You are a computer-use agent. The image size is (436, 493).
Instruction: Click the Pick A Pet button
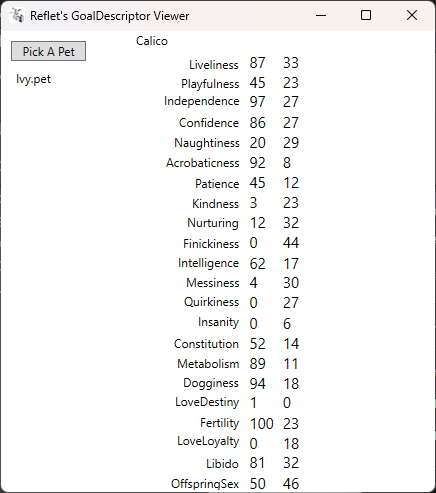click(48, 51)
